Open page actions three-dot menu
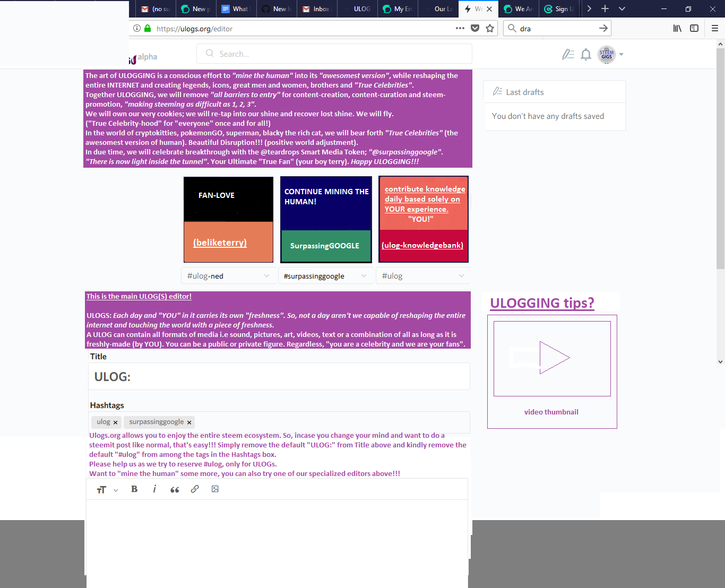Viewport: 725px width, 588px height. tap(460, 29)
